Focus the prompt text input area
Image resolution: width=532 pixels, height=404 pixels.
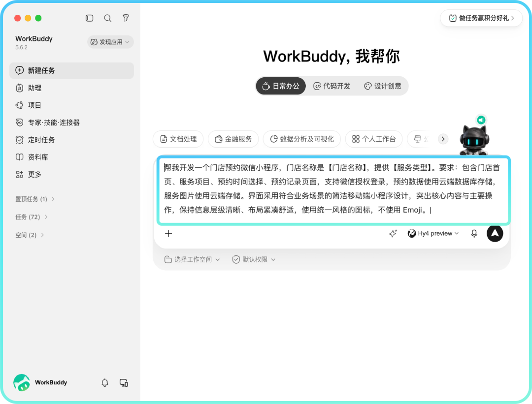point(333,190)
